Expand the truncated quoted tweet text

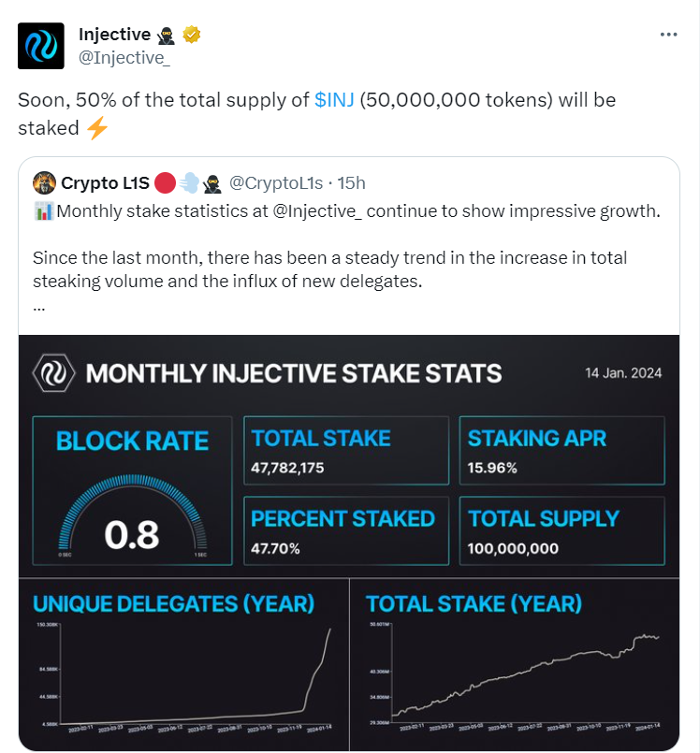(x=38, y=306)
